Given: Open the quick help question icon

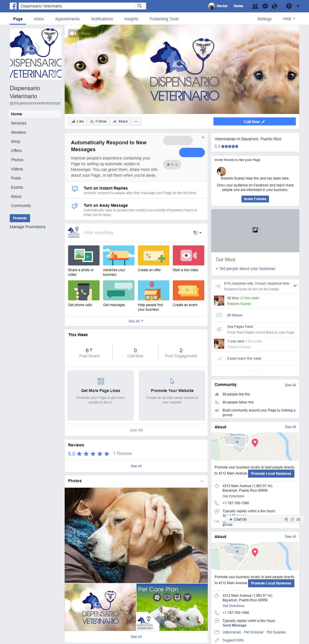Looking at the screenshot, I should (289, 6).
